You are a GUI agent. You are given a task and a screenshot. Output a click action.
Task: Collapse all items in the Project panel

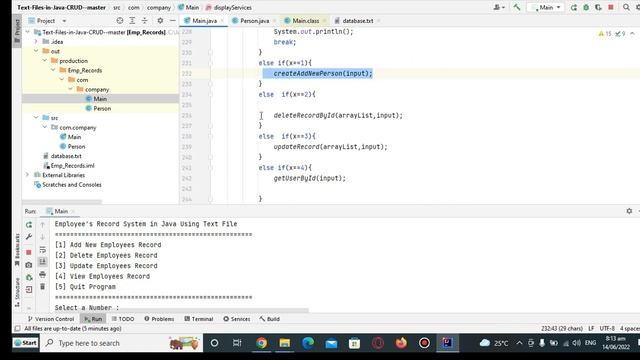[x=144, y=20]
